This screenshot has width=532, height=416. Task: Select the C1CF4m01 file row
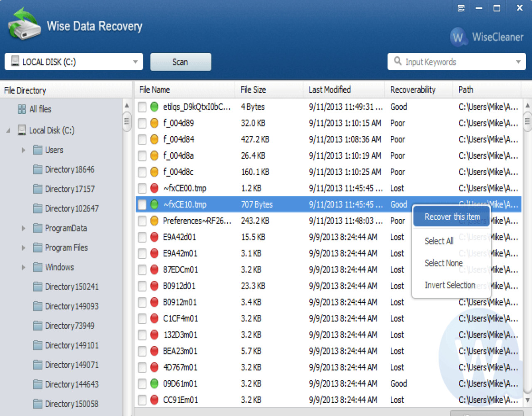328,318
